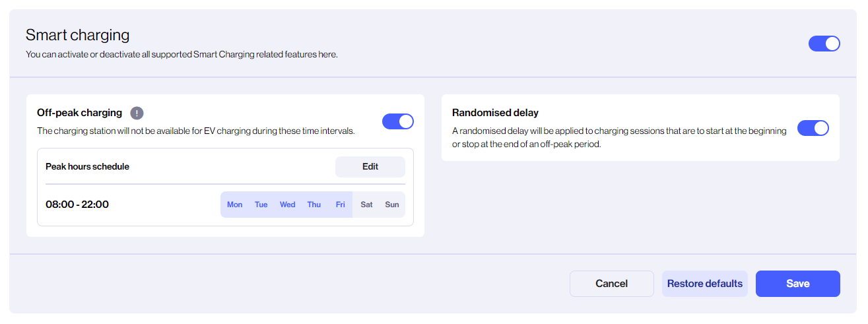868x324 pixels.
Task: Restore defaults for smart charging
Action: point(704,284)
